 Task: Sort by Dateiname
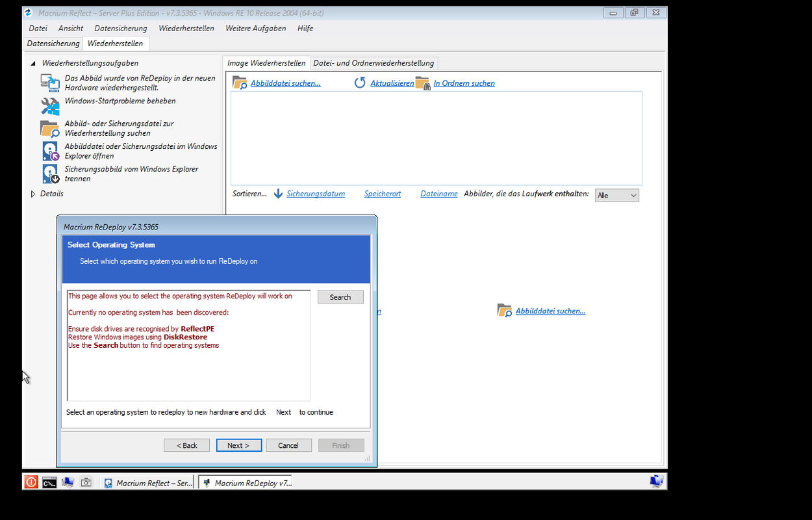click(x=439, y=194)
